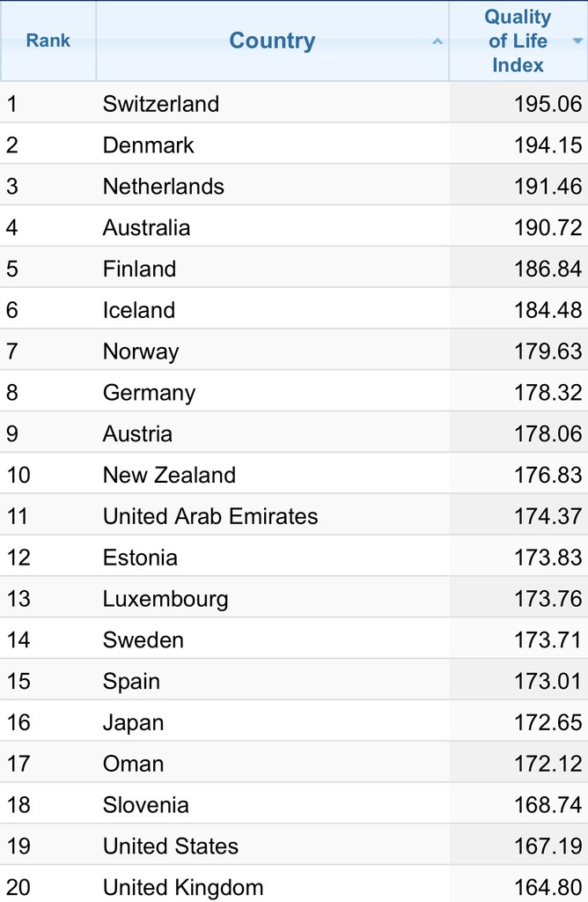Select the Finland row
The width and height of the screenshot is (588, 902).
point(294,269)
